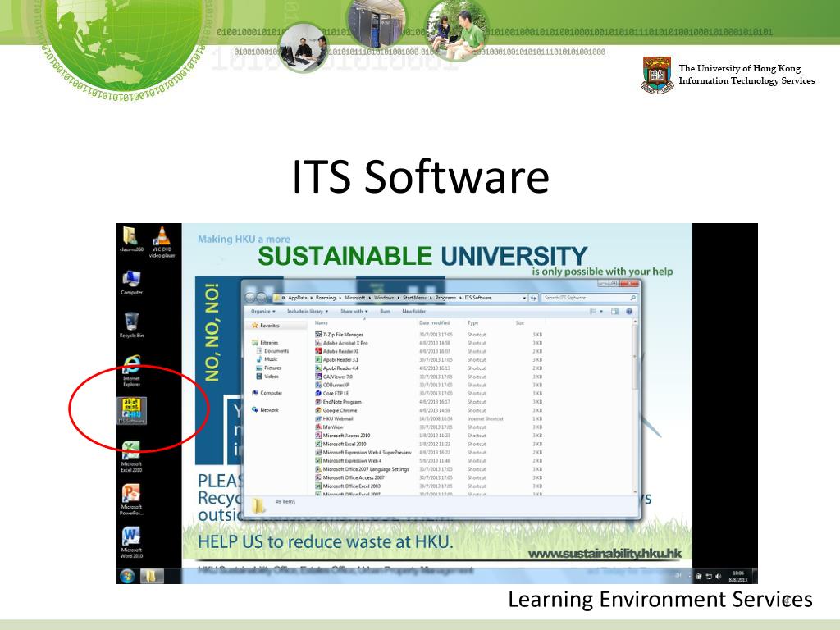Screen dimensions: 840x630
Task: Click the change view icon in Explorer toolbar
Action: [x=592, y=311]
